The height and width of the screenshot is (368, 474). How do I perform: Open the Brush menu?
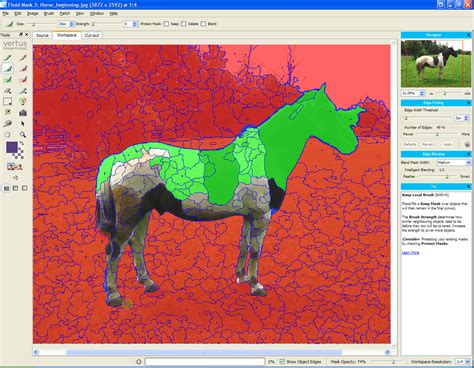coord(49,14)
